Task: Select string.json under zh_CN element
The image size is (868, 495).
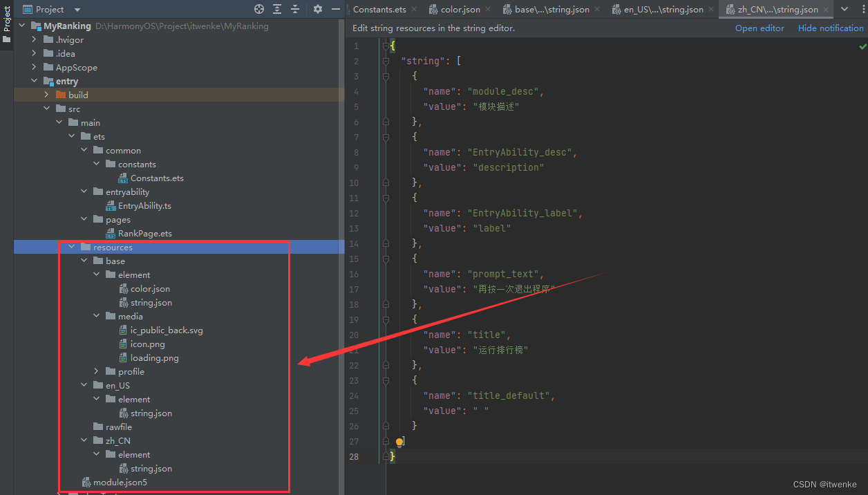Action: [151, 469]
